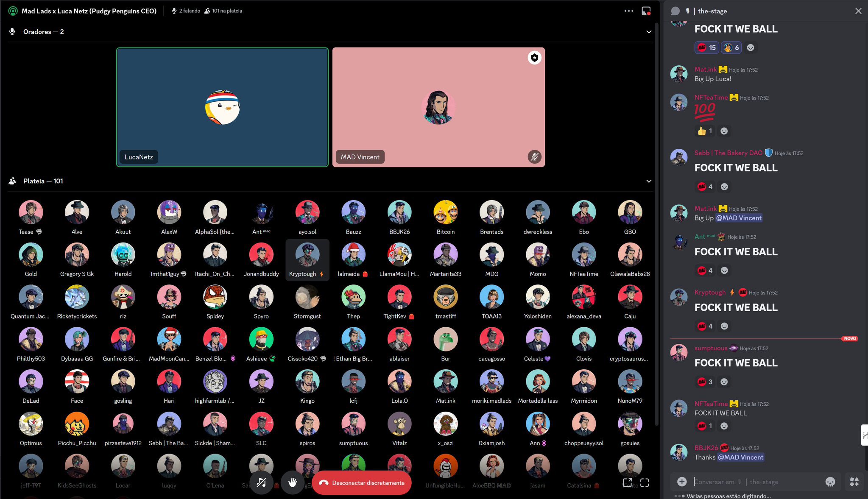Viewport: 868px width, 499px height.
Task: Click tmastiff's avatar in the audience
Action: point(446,297)
